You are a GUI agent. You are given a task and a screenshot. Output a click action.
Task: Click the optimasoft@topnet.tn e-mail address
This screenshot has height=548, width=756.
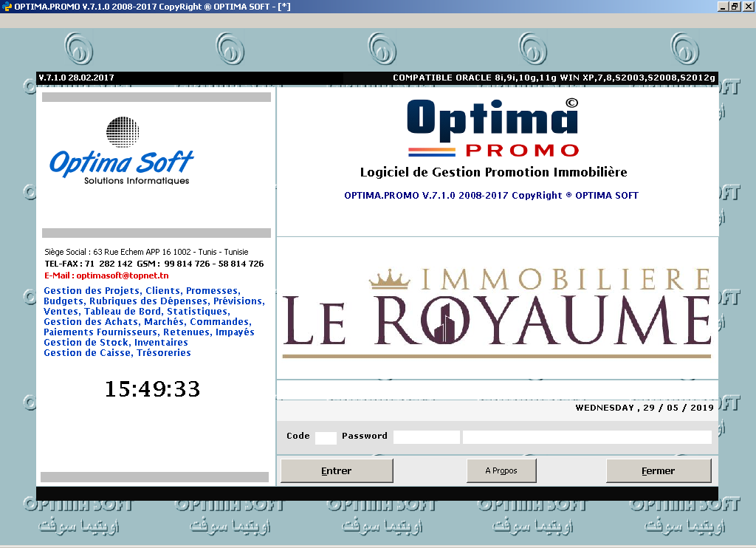point(123,276)
